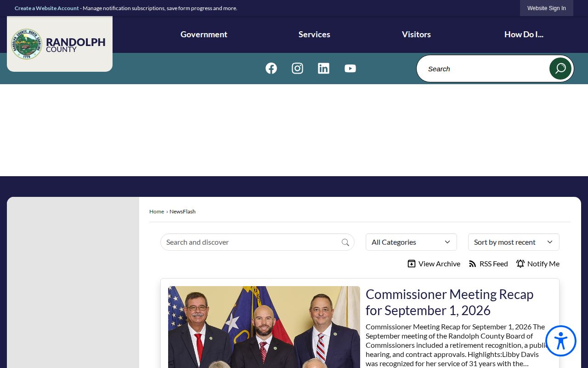Go to the Home breadcrumb link
Image resolution: width=588 pixels, height=368 pixels.
coord(157,212)
